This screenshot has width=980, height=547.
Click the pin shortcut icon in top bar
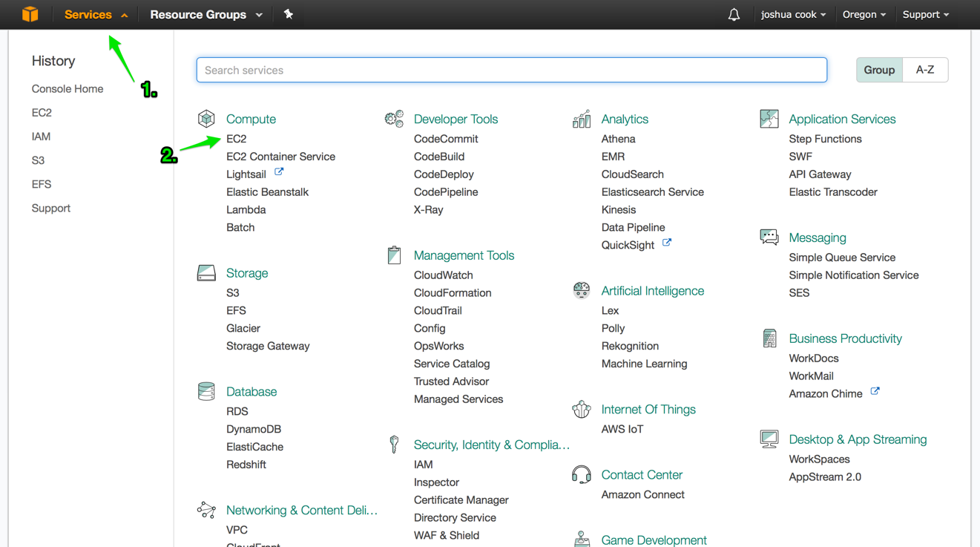pyautogui.click(x=289, y=14)
